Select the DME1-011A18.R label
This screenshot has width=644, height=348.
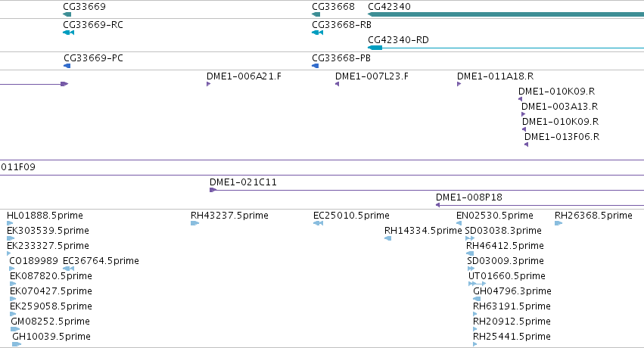click(x=496, y=76)
